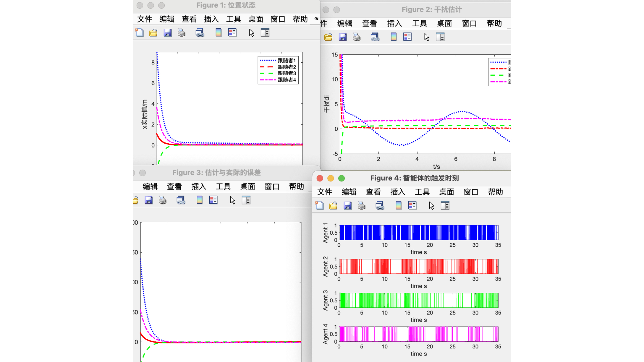Click x-axis label t/s in Figure 2

436,167
